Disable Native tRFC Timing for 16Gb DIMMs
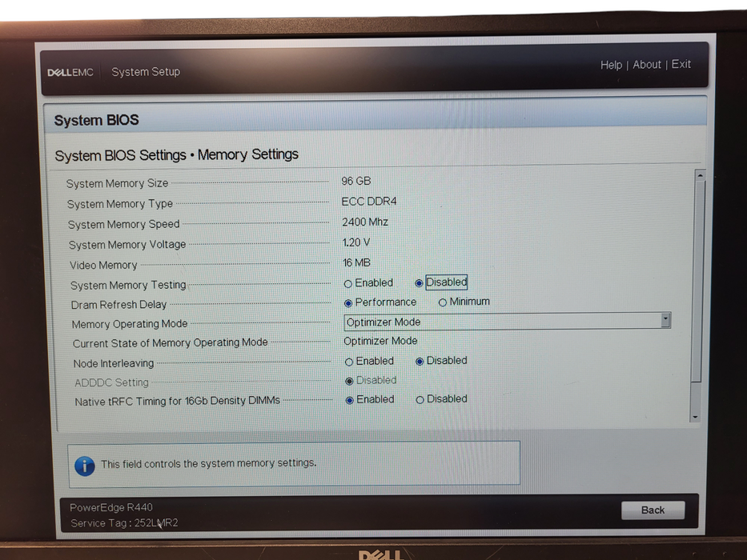Screen dimensions: 747x560 [x=420, y=399]
